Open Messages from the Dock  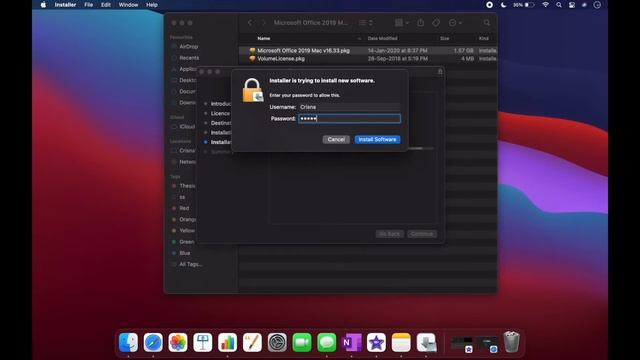(x=327, y=342)
